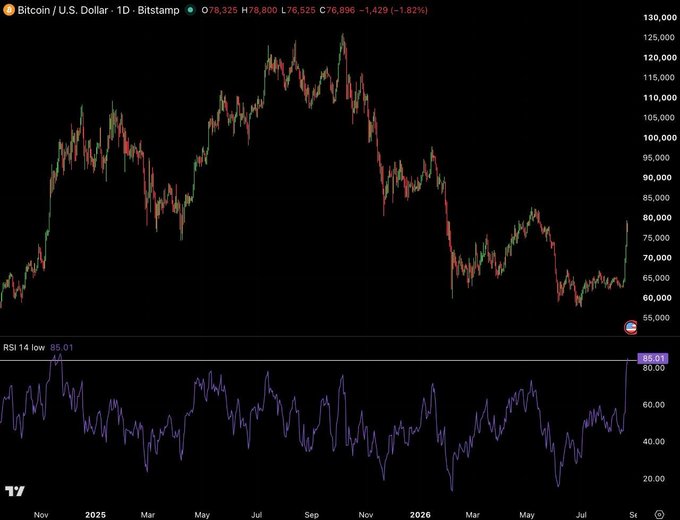Click the 65,000 price axis label
This screenshot has width=680, height=520.
(656, 278)
